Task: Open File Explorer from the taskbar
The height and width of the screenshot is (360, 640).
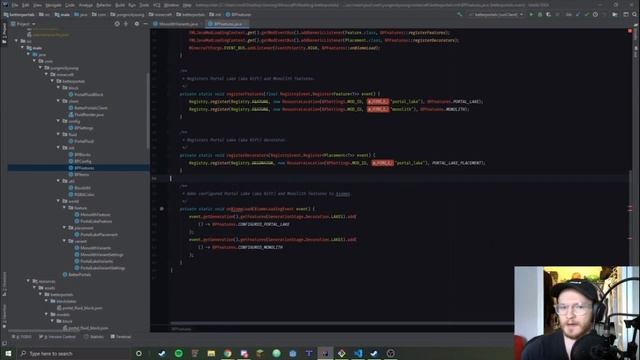Action: coord(211,353)
